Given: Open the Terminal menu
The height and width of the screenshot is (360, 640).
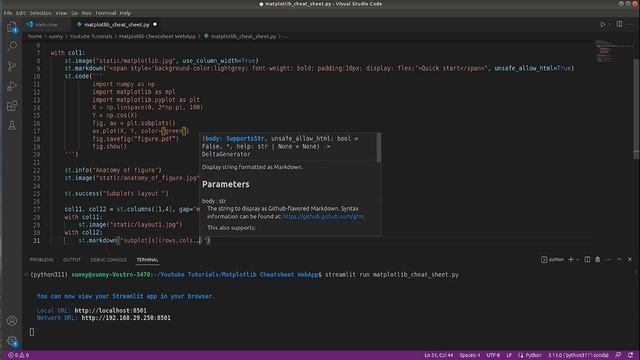Looking at the screenshot, I should point(105,13).
